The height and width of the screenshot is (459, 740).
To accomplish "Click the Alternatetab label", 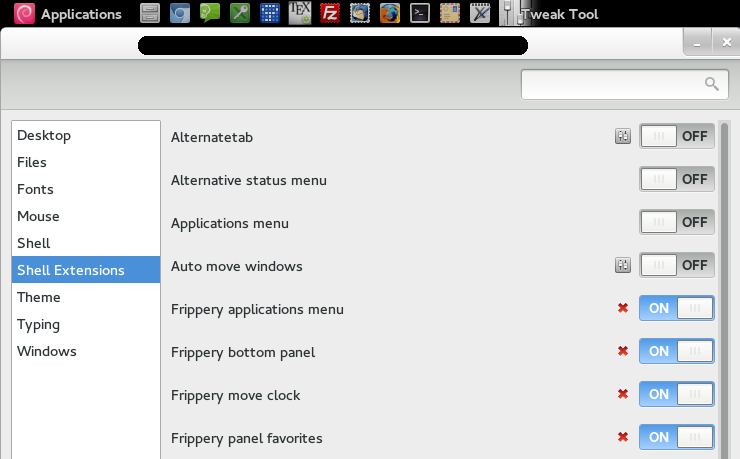I will click(x=212, y=137).
